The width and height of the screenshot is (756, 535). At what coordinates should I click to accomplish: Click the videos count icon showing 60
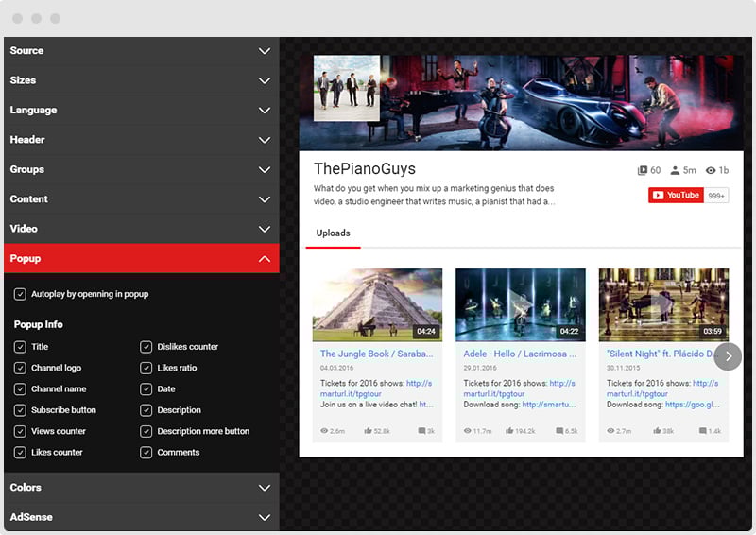(643, 170)
